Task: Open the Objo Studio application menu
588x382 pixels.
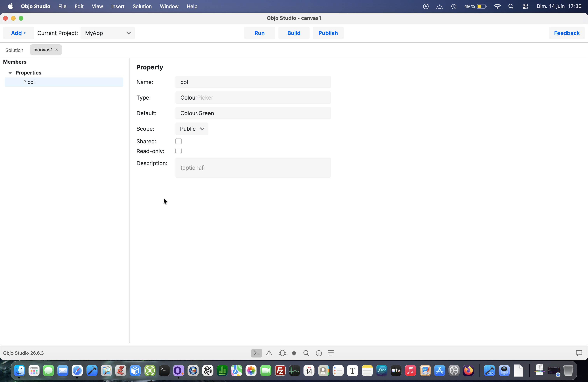Action: [36, 6]
